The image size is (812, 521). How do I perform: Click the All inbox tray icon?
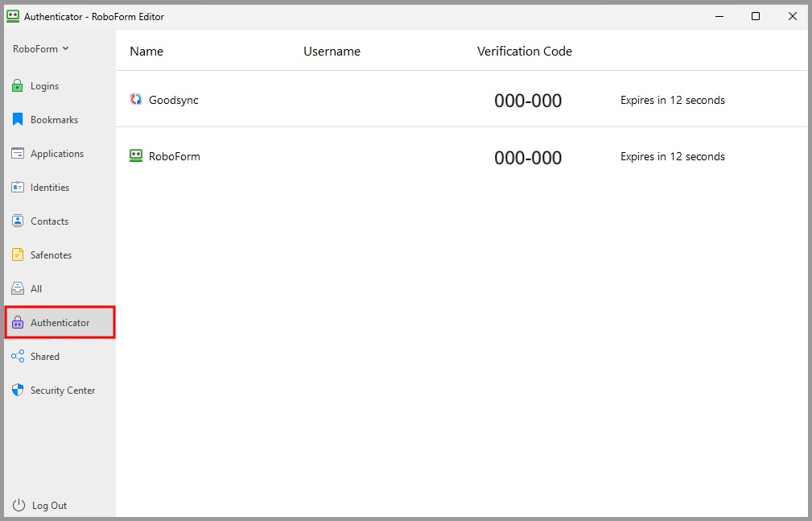tap(18, 288)
